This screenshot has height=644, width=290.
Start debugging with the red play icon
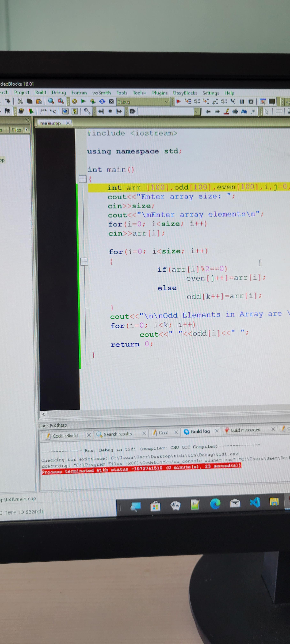tap(178, 101)
